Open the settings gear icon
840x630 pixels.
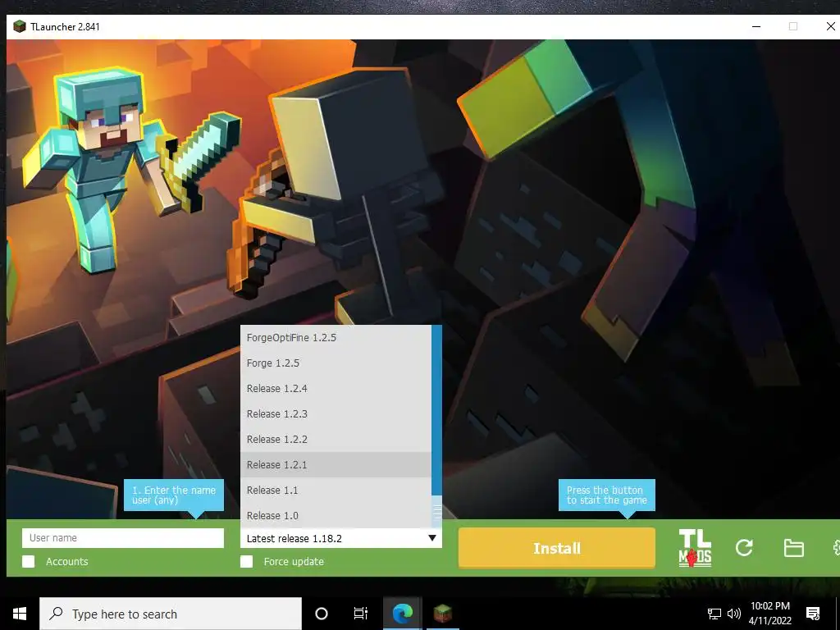(x=836, y=548)
